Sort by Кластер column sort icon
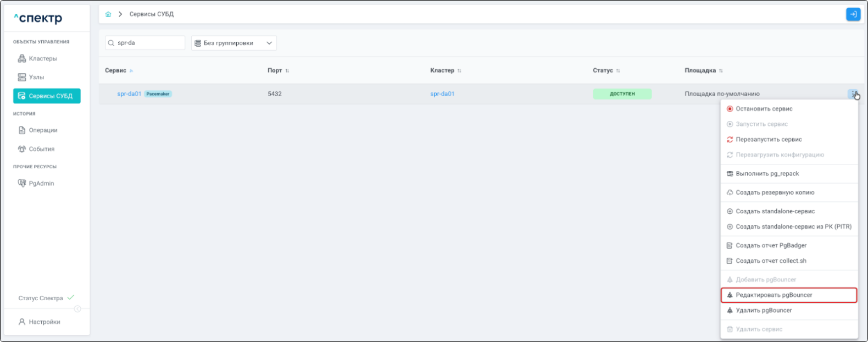This screenshot has height=342, width=868. tap(459, 71)
